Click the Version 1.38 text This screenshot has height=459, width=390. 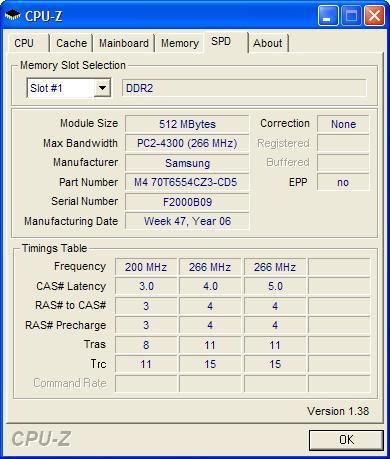point(338,411)
